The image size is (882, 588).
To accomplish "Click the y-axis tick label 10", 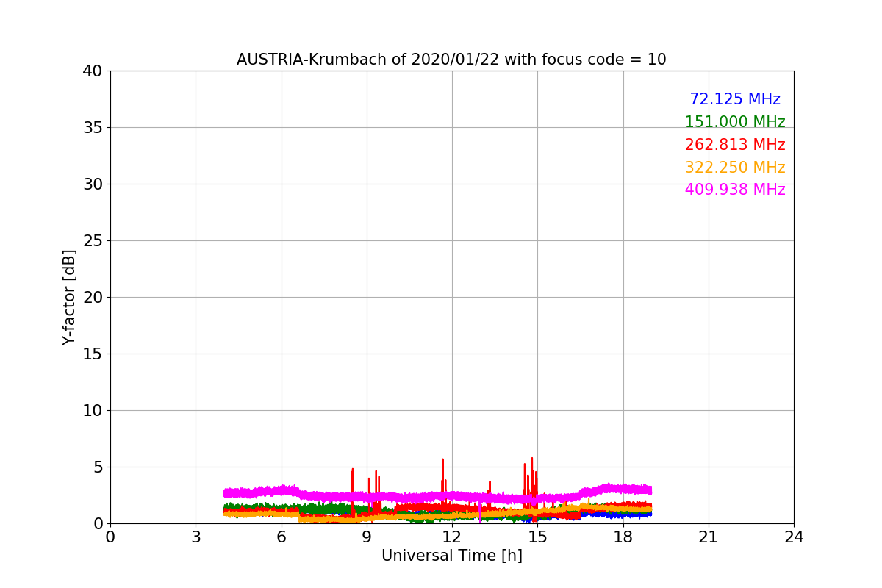I will (92, 411).
